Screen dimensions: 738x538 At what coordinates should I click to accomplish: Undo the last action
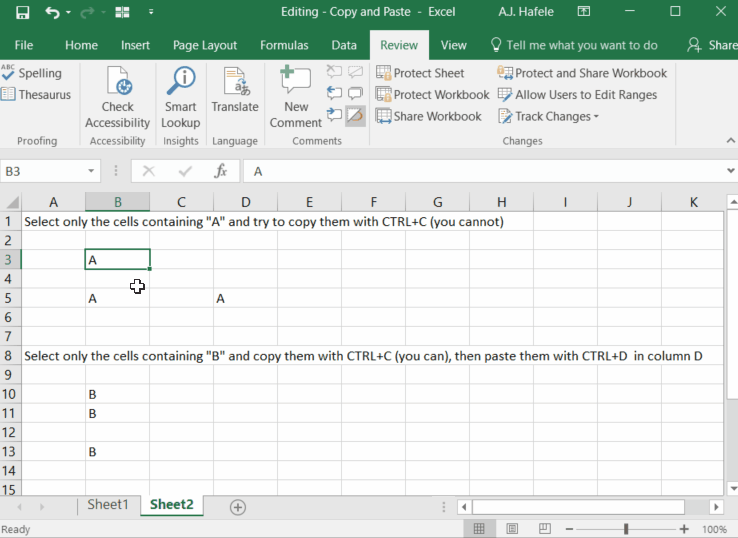coord(52,12)
